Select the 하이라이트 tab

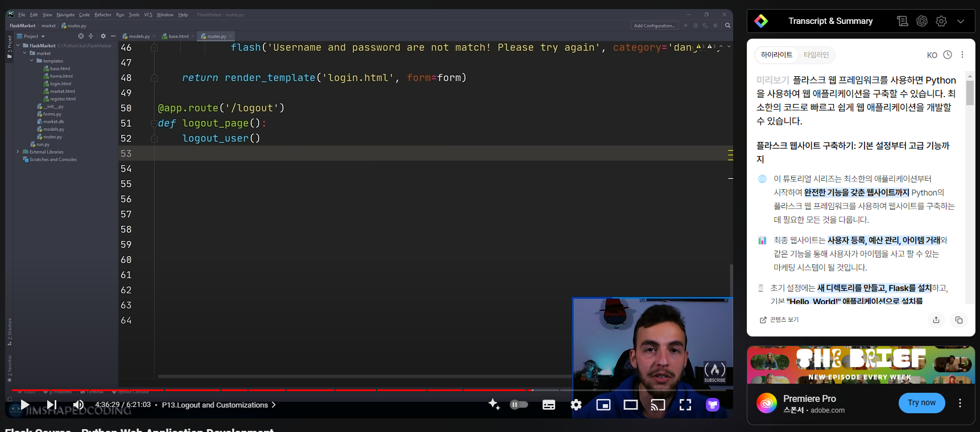(776, 55)
